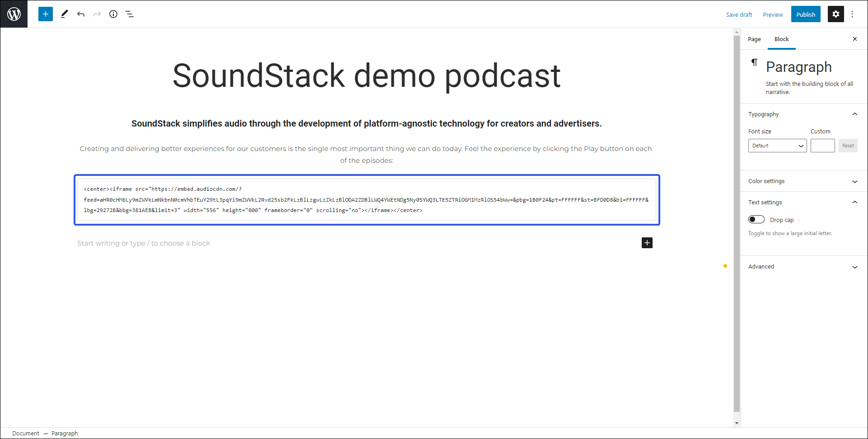Open the Font size Default dropdown

[777, 146]
